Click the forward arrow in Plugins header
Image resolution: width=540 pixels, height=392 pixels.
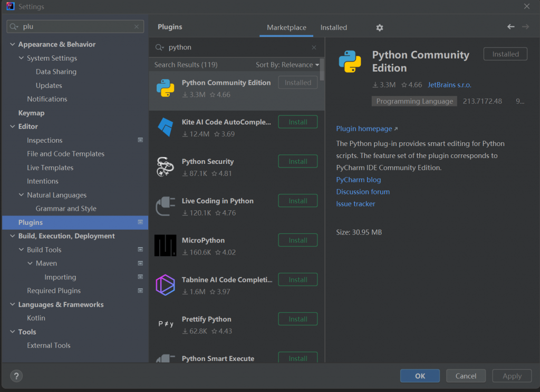(x=526, y=27)
